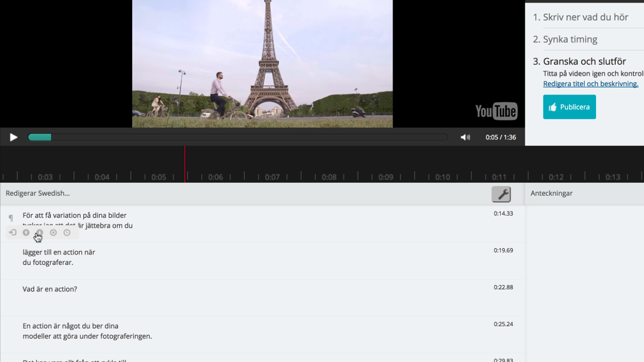
Task: Click the video progress bar
Action: click(237, 137)
